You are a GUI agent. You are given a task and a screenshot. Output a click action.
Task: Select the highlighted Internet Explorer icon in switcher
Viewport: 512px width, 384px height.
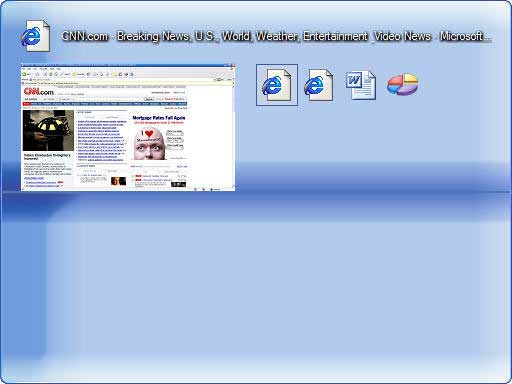(277, 85)
